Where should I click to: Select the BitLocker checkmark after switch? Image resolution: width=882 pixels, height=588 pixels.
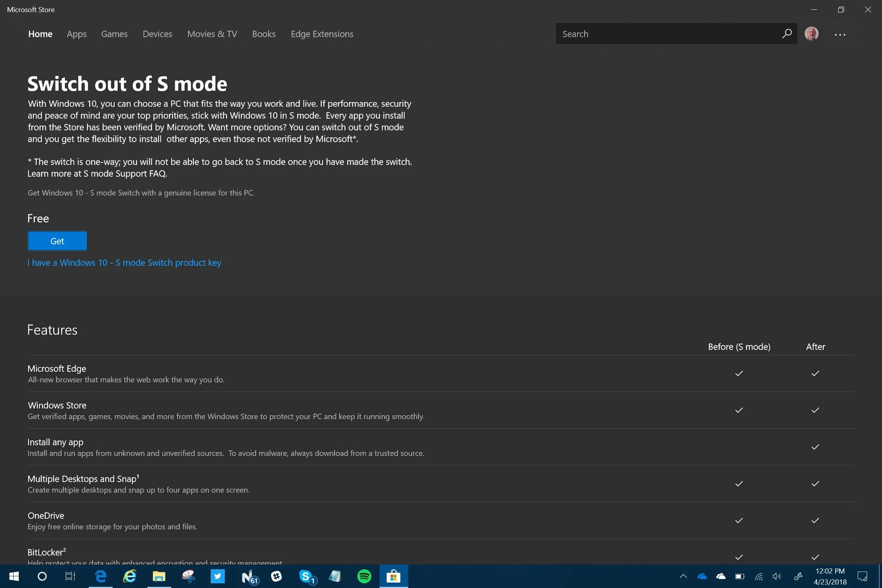pyautogui.click(x=815, y=557)
